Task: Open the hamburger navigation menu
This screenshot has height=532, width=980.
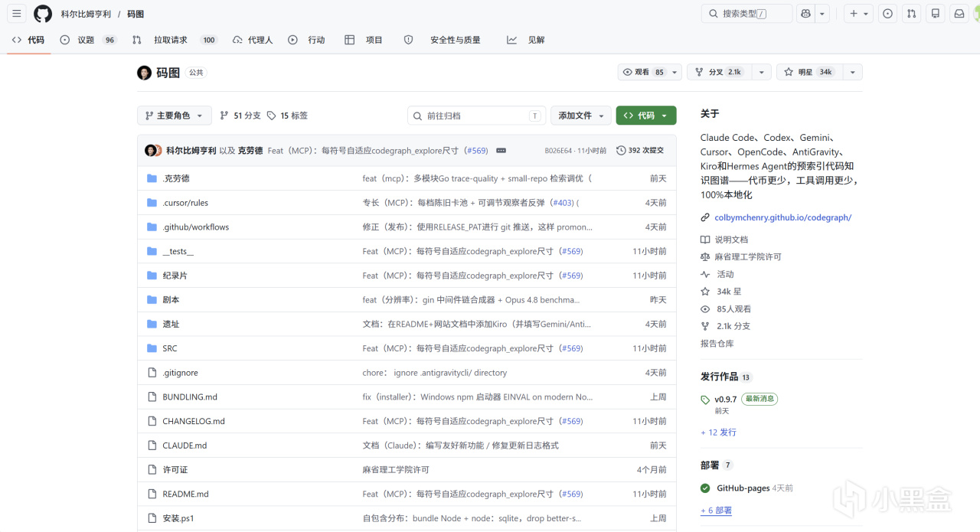Action: [x=17, y=14]
